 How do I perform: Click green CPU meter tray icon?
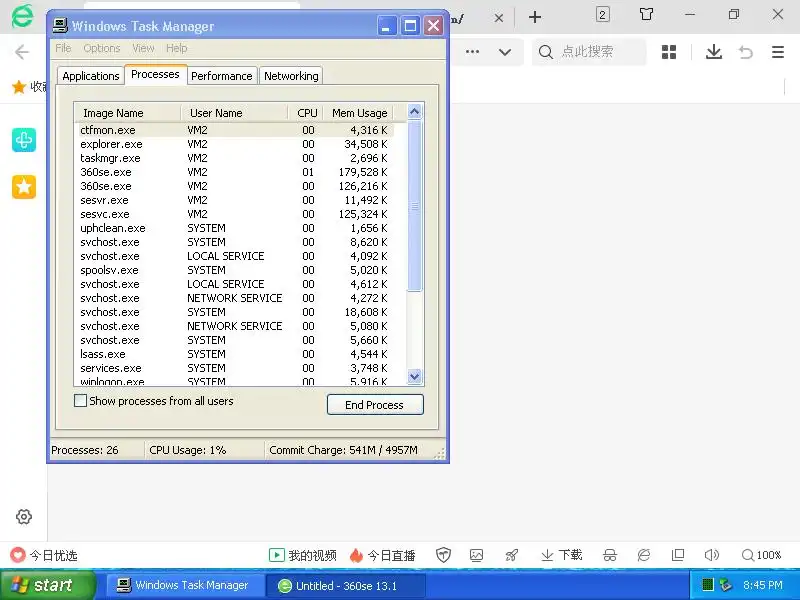708,585
